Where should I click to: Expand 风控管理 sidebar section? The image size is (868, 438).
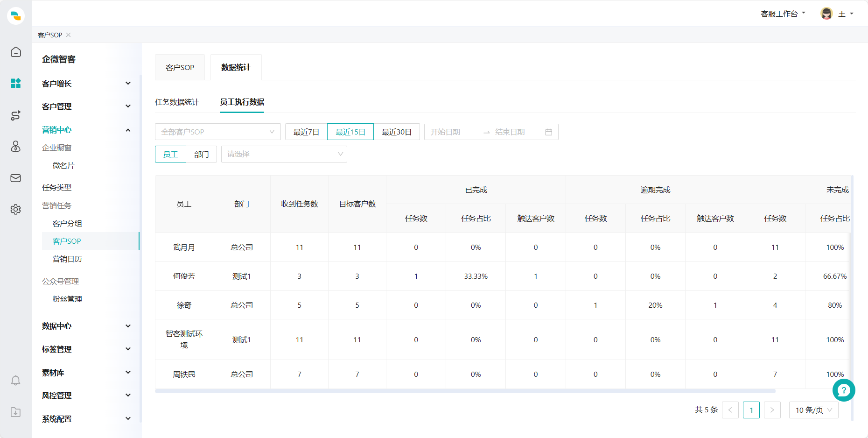(x=86, y=396)
